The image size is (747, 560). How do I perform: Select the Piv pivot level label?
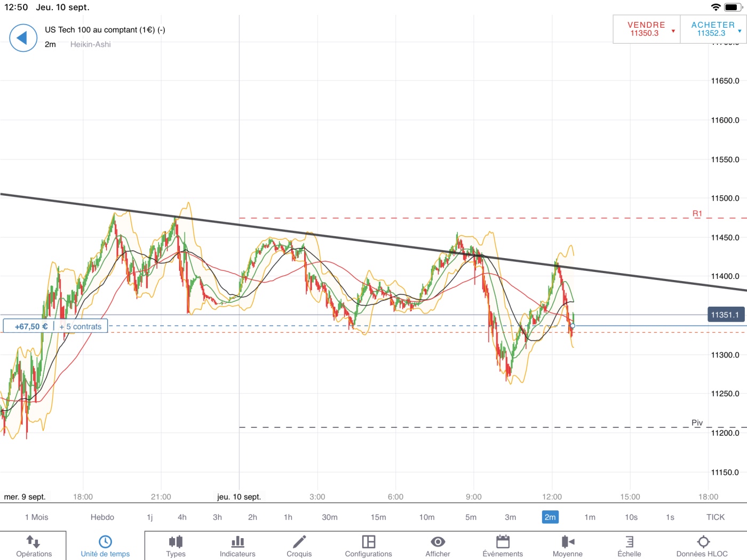[x=697, y=422]
